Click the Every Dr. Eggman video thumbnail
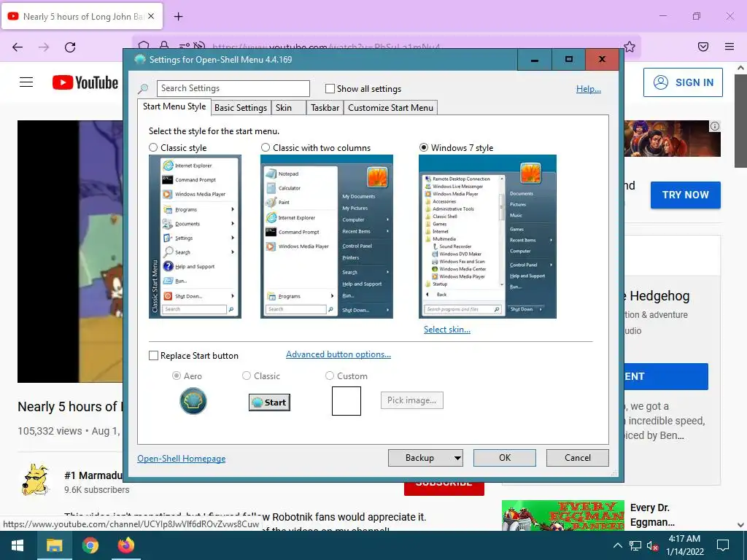This screenshot has height=560, width=747. tap(562, 516)
